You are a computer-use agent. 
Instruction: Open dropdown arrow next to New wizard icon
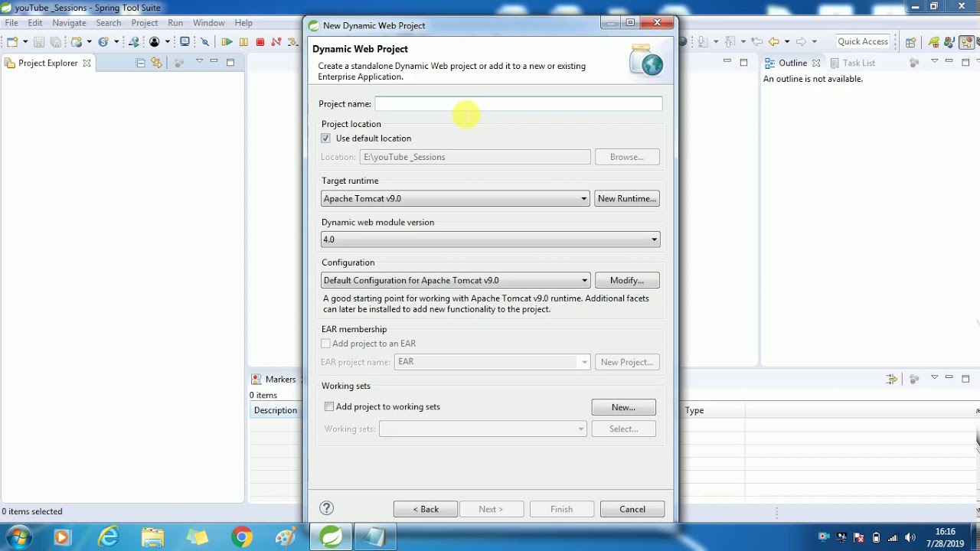click(x=25, y=42)
